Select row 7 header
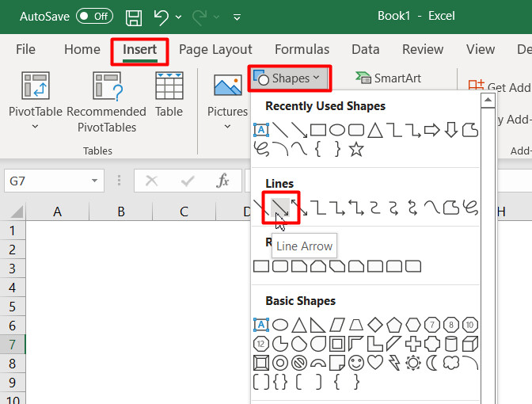532x404 pixels. coord(12,345)
